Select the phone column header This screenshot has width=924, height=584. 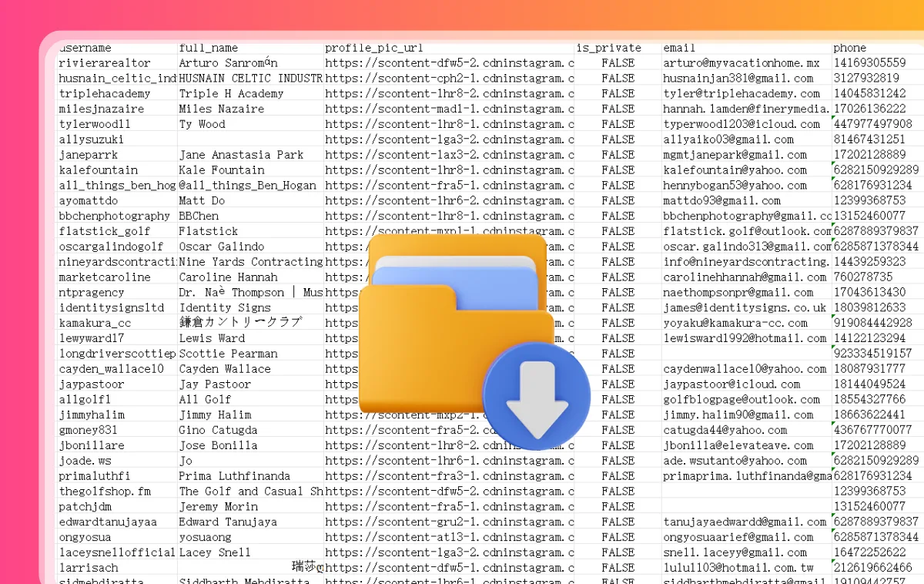[849, 48]
